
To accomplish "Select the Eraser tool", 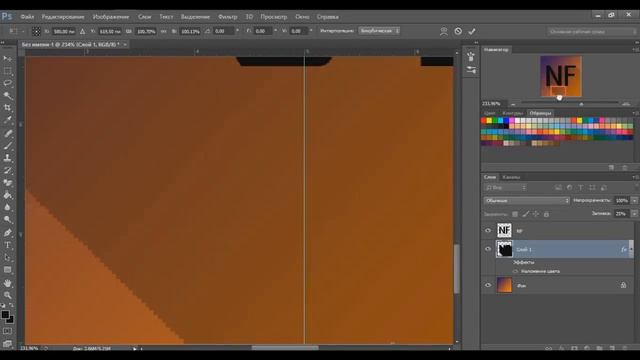I will [x=7, y=182].
